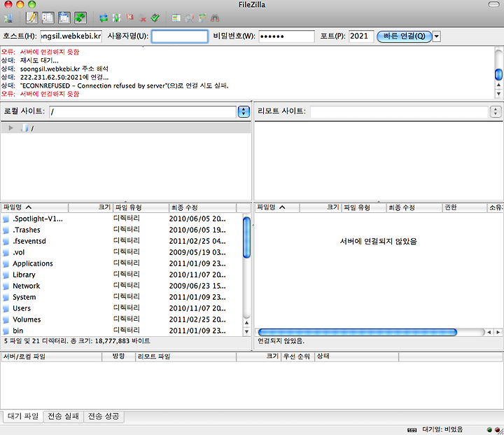
Task: Click the 빠른 연결 quick connect button
Action: 405,36
